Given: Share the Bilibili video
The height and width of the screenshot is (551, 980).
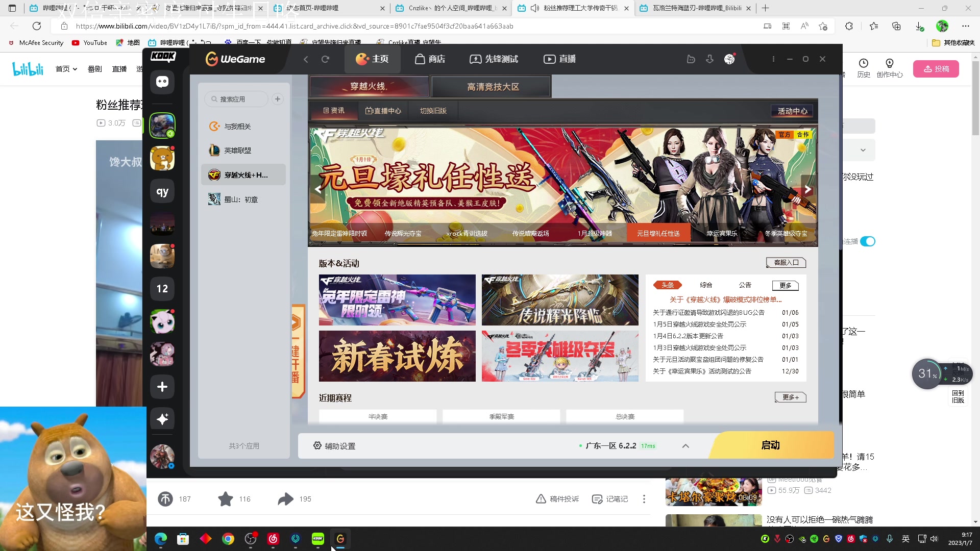Looking at the screenshot, I should [x=285, y=499].
